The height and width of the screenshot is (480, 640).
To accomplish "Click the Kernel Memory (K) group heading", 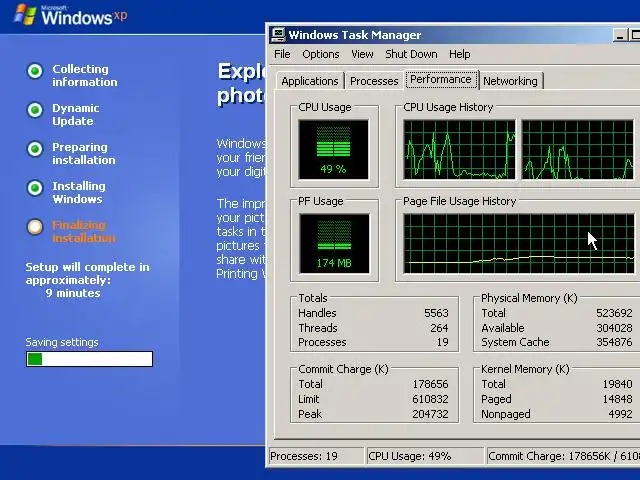I will click(525, 369).
